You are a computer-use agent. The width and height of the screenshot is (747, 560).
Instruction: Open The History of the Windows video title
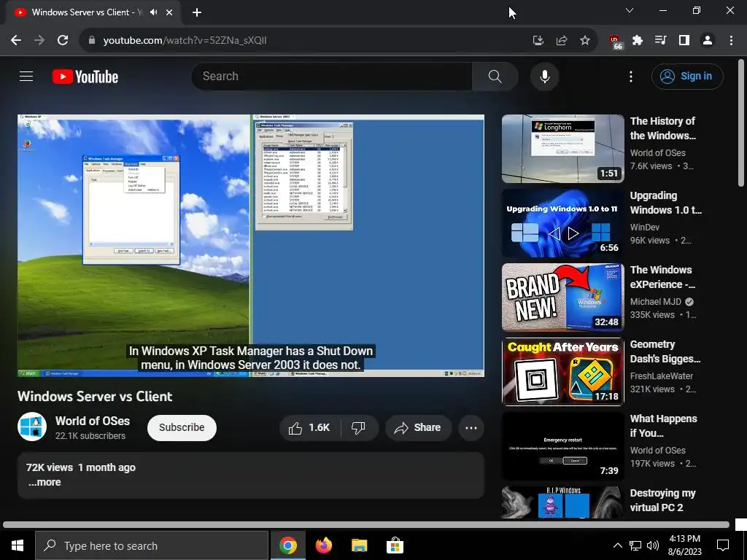(662, 128)
